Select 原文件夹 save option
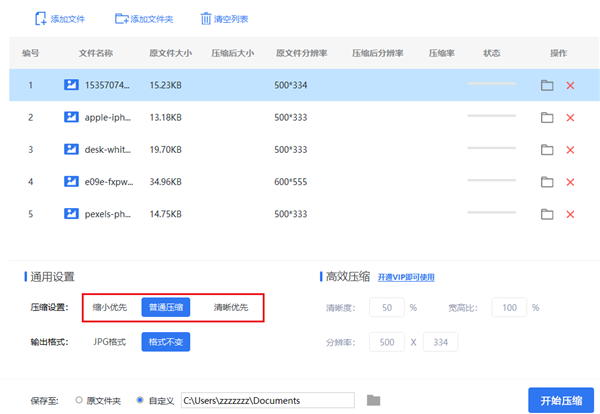This screenshot has height=414, width=600. (79, 400)
